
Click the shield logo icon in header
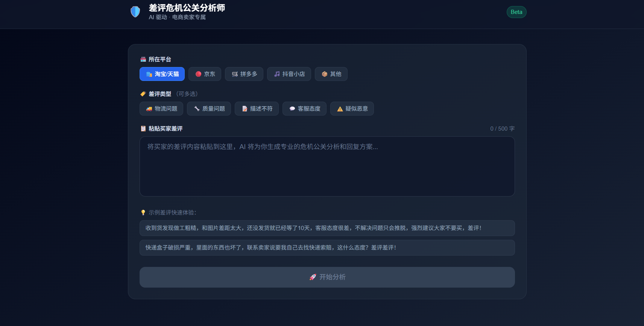(135, 12)
